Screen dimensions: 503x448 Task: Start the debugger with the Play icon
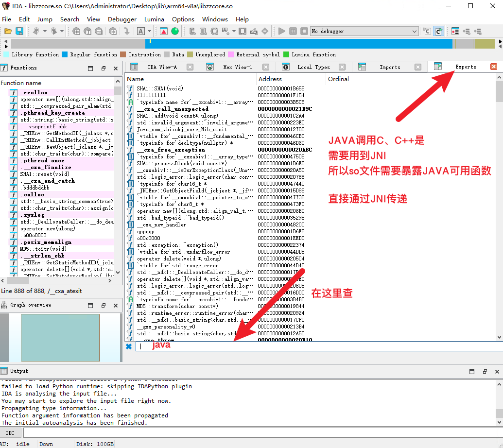(x=282, y=31)
